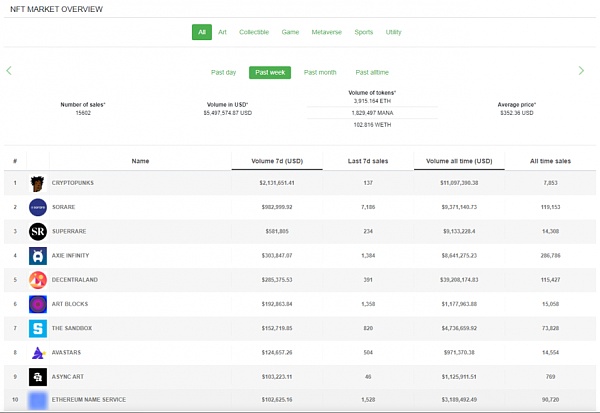Screen dimensions: 600x413
Task: Click the SuperRare SR logo
Action: click(38, 232)
